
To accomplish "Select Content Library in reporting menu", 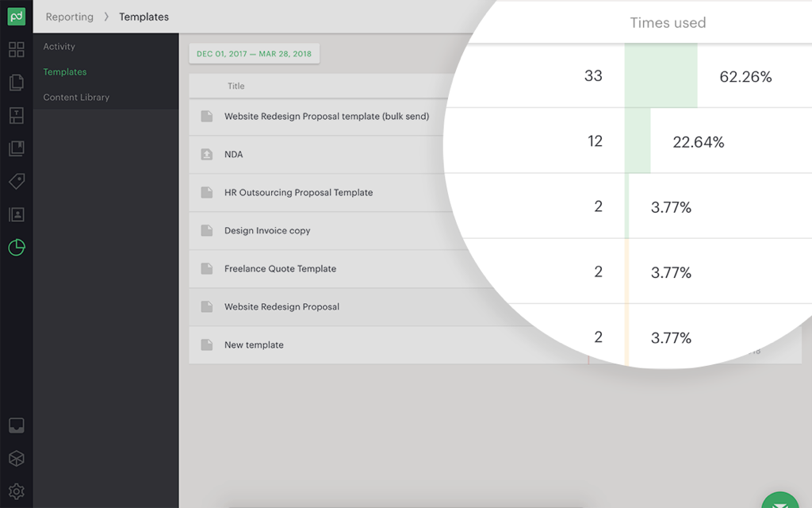I will click(x=76, y=97).
